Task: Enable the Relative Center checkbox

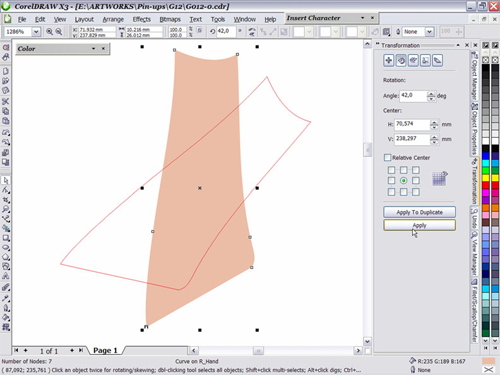Action: pos(387,158)
